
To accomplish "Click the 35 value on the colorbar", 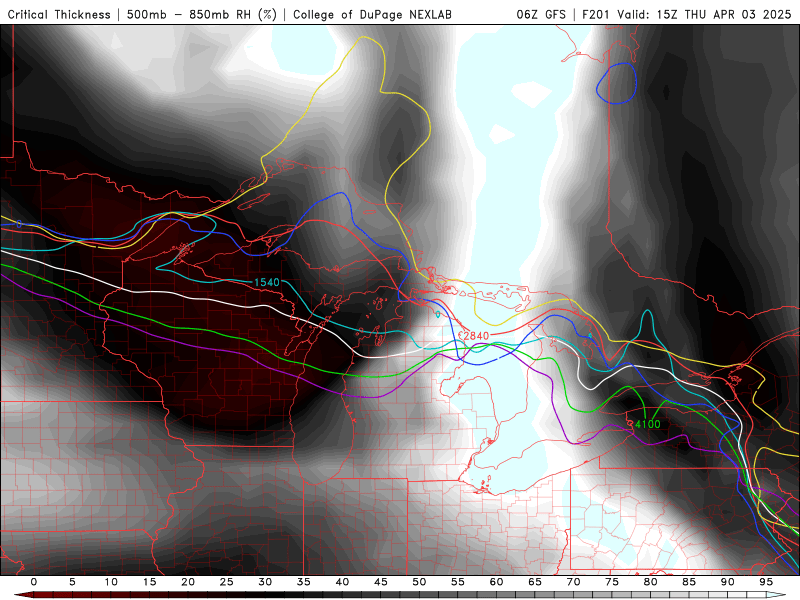I will [x=304, y=582].
